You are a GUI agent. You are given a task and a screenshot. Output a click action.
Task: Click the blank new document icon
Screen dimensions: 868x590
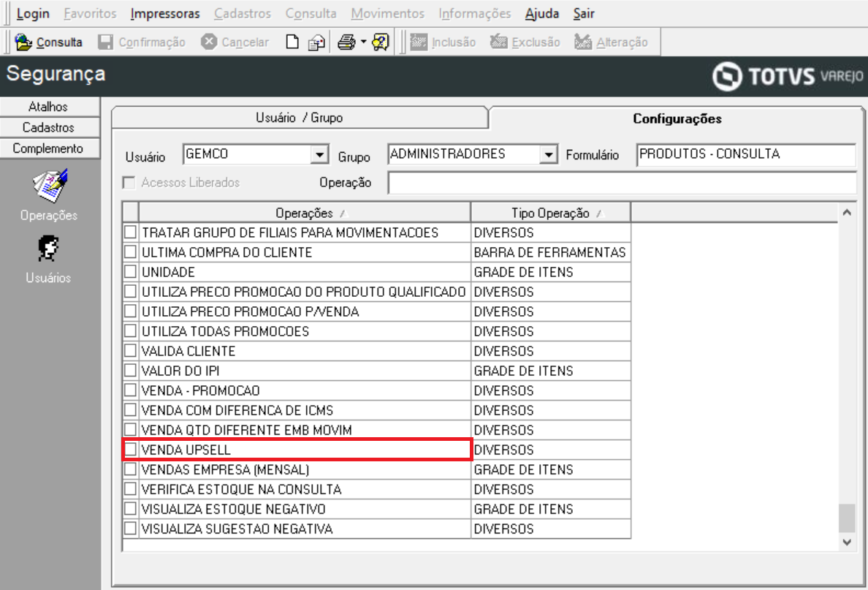point(292,42)
